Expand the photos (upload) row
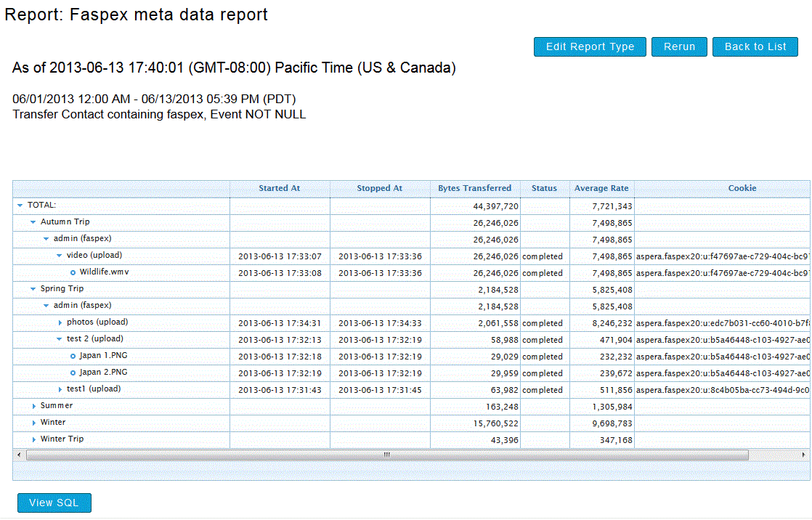 [60, 322]
